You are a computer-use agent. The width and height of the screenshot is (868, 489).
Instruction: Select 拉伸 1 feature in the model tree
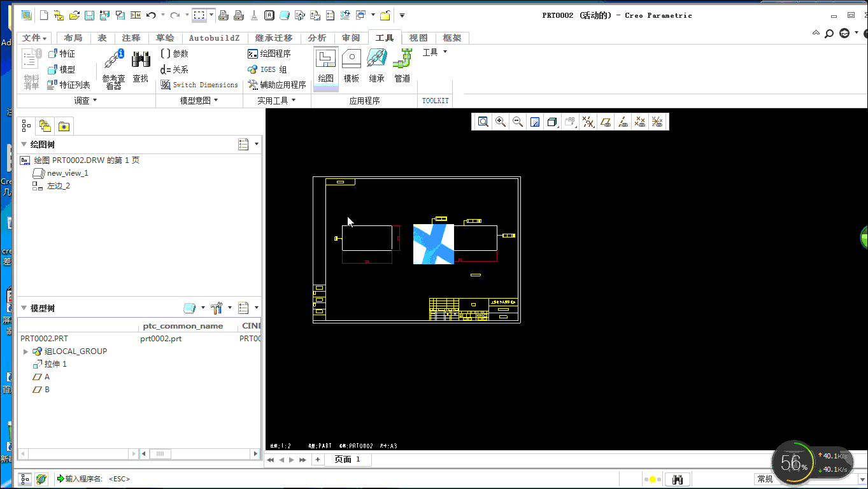[x=55, y=364]
